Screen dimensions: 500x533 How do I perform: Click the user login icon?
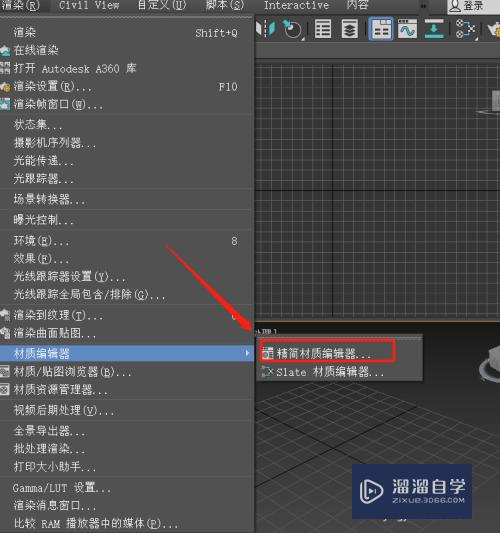(x=455, y=6)
